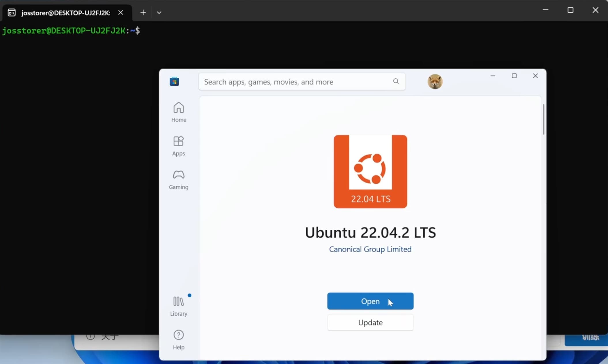608x364 pixels.
Task: Open your Microsoft Store account avatar
Action: [434, 81]
